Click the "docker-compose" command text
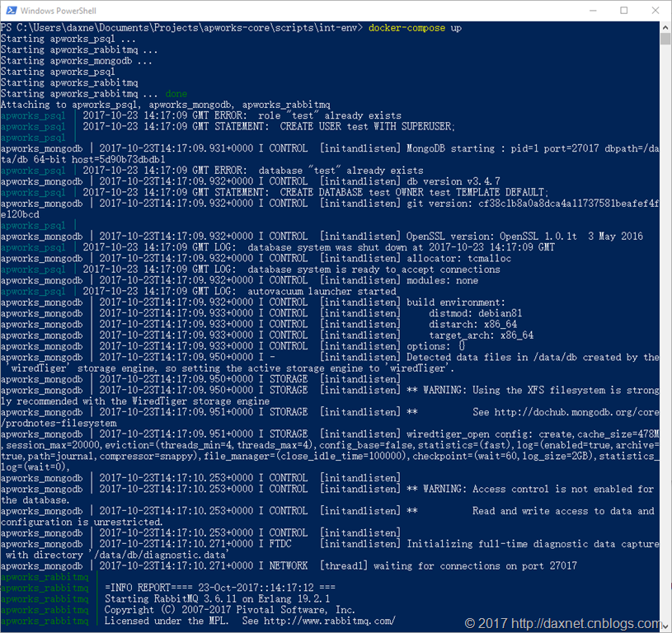 tap(406, 28)
